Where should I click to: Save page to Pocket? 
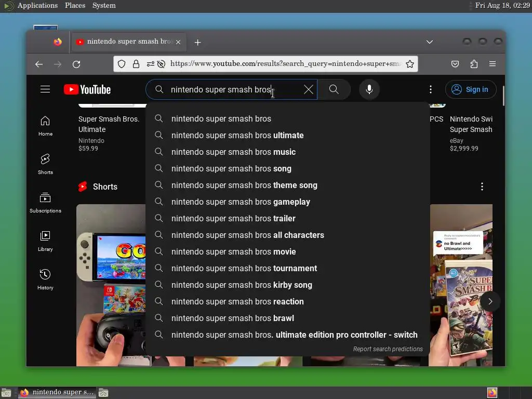point(455,64)
